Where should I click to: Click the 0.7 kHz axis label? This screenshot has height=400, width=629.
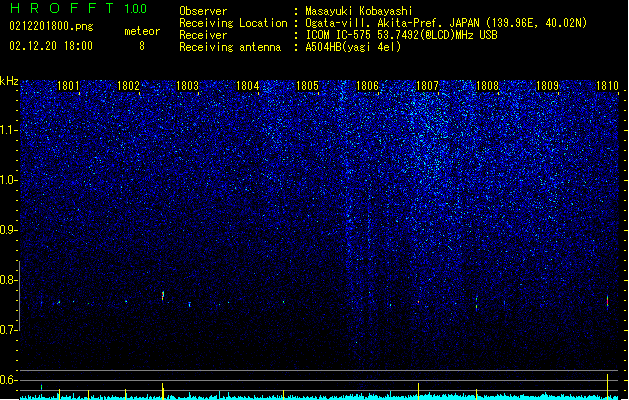pyautogui.click(x=8, y=330)
